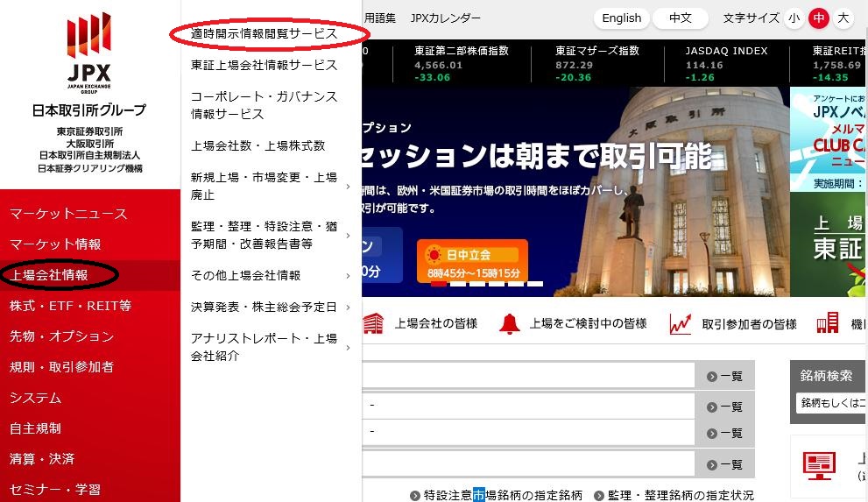868x502 pixels.
Task: Expand アナリストレポート・上場会社紹介 submenu chevron
Action: click(348, 348)
